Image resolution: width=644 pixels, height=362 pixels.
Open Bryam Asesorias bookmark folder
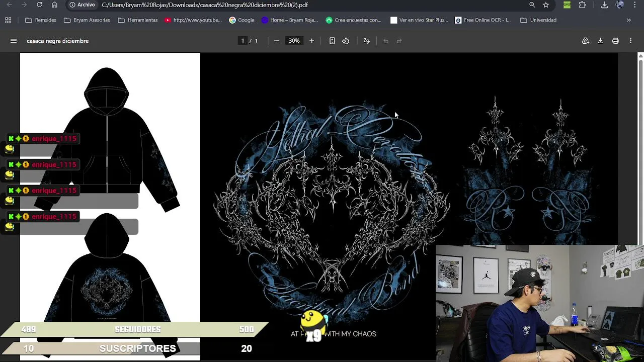coord(87,20)
